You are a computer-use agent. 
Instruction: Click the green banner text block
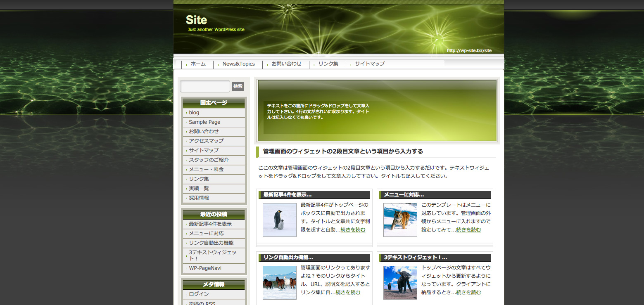(x=318, y=112)
